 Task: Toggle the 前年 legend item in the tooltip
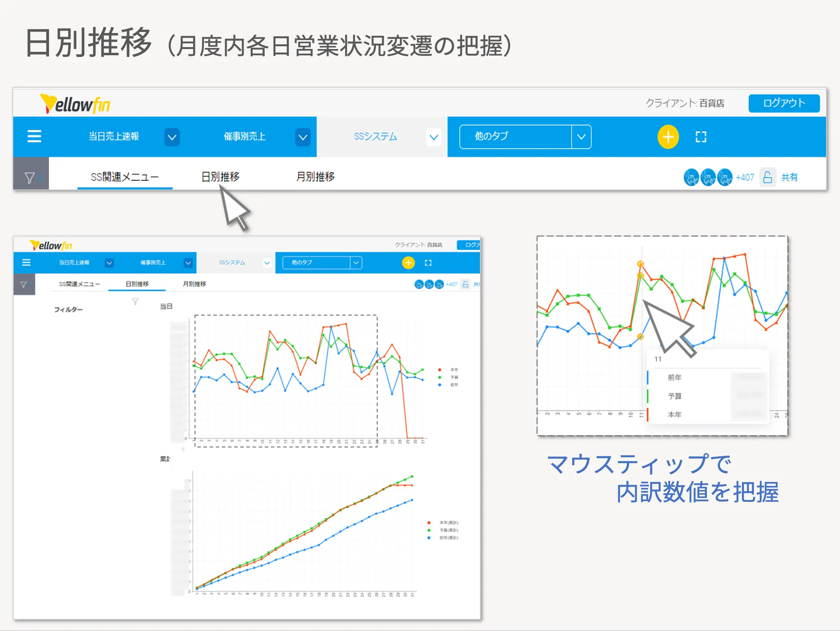pos(675,377)
